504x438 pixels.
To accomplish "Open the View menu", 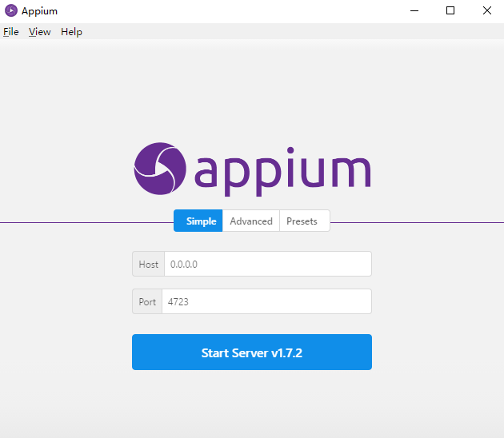I will pyautogui.click(x=39, y=32).
